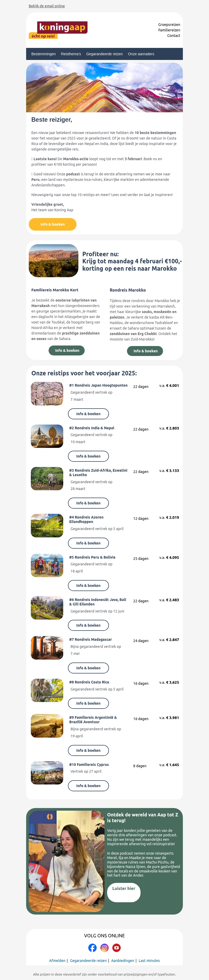The width and height of the screenshot is (209, 980).
Task: Click the YouTube icon
Action: point(117,948)
